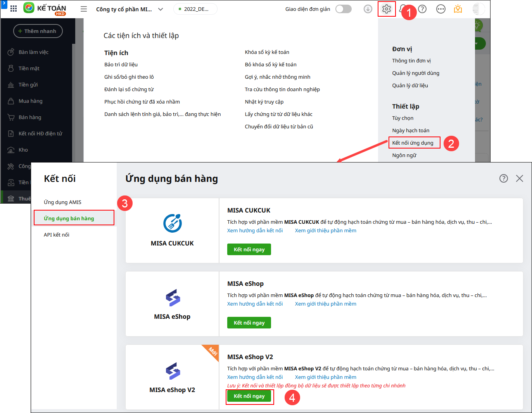Toggle the Giao diện đơn giản switch
The width and height of the screenshot is (532, 413).
pos(344,9)
